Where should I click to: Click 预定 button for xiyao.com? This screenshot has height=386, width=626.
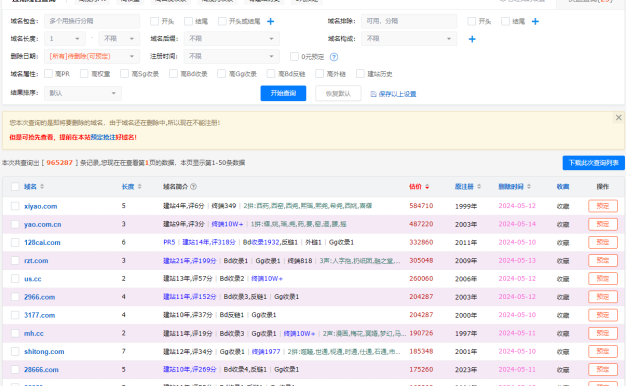click(603, 206)
